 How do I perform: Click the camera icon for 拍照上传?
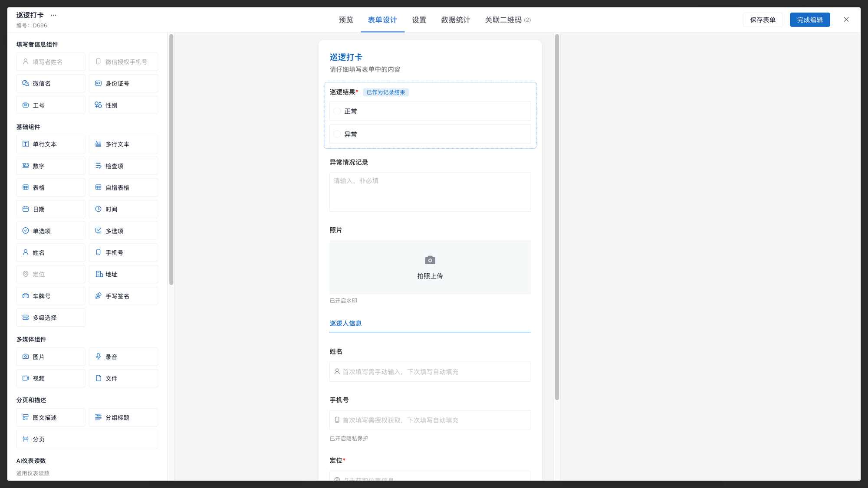(x=430, y=260)
